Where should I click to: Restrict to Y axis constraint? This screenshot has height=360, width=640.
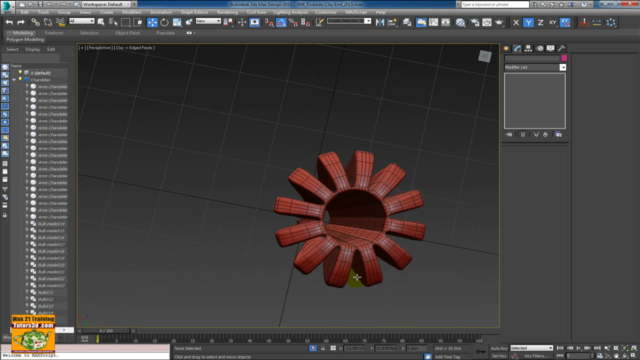528,22
